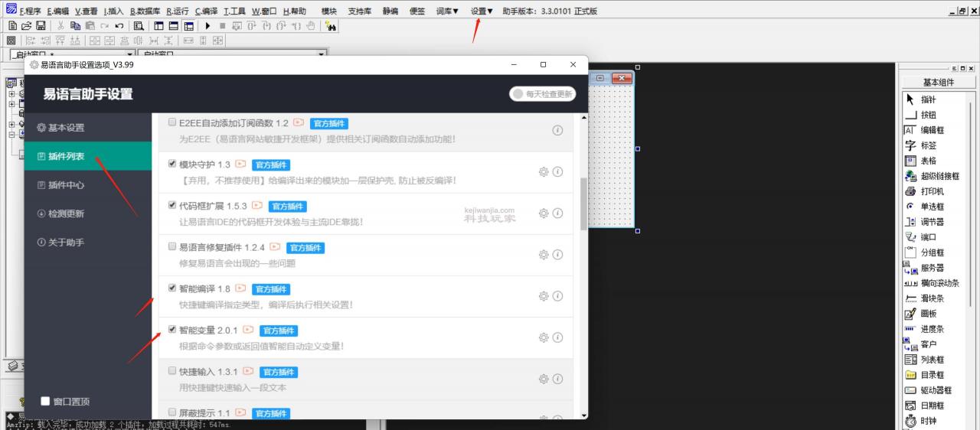
Task: Click the plugin list vertical scrollbar thumb
Action: (x=584, y=204)
